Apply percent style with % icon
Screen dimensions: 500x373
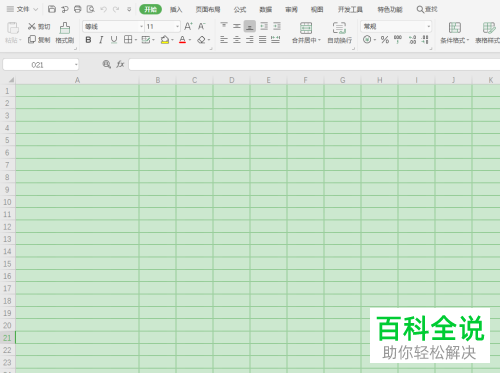point(385,40)
